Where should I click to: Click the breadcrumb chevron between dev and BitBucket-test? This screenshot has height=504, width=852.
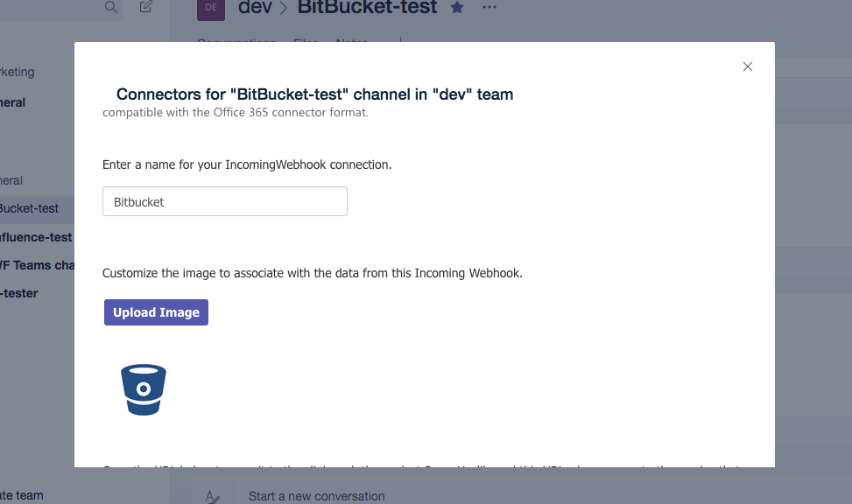(284, 9)
